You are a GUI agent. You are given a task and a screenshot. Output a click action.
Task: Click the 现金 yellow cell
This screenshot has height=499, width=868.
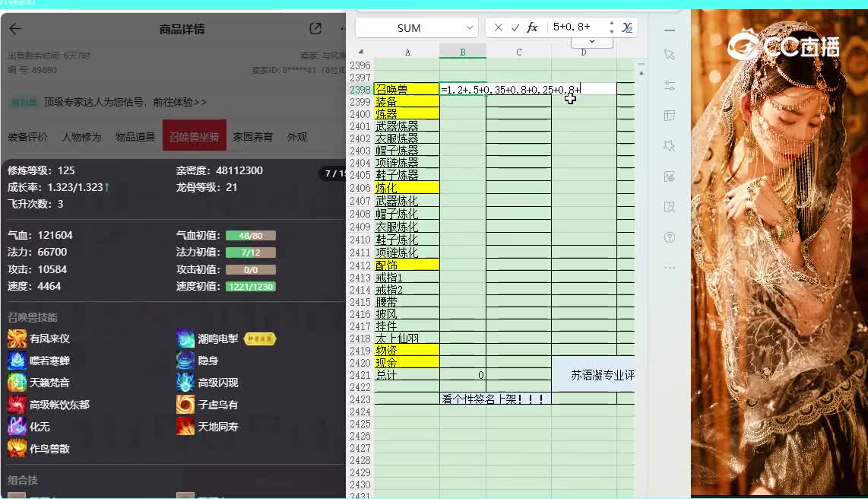[407, 363]
